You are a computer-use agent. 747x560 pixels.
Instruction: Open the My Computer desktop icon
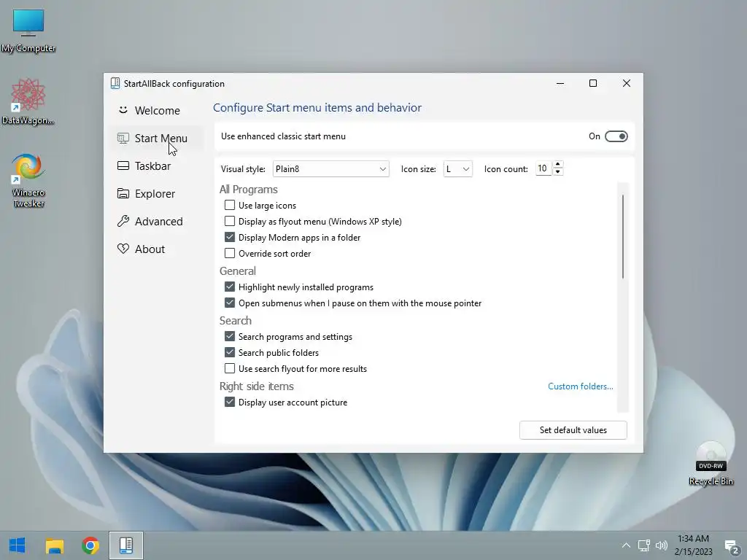click(x=28, y=31)
